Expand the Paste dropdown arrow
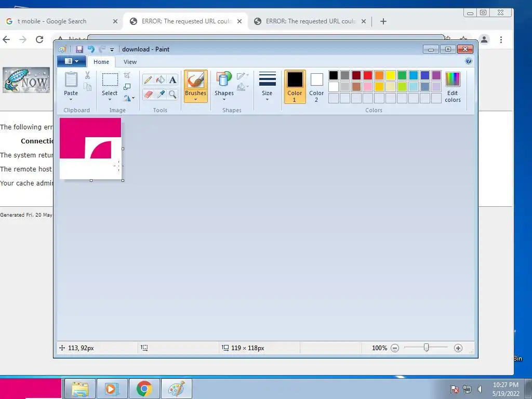532x399 pixels. (x=71, y=99)
